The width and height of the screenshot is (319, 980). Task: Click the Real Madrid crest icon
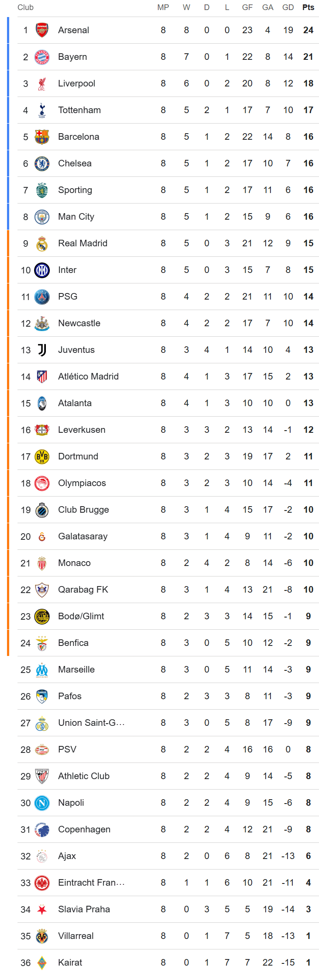pos(42,243)
